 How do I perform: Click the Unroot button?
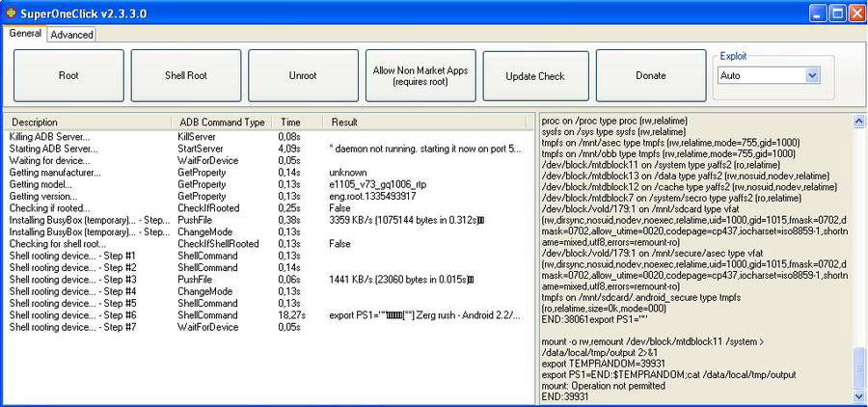tap(304, 76)
